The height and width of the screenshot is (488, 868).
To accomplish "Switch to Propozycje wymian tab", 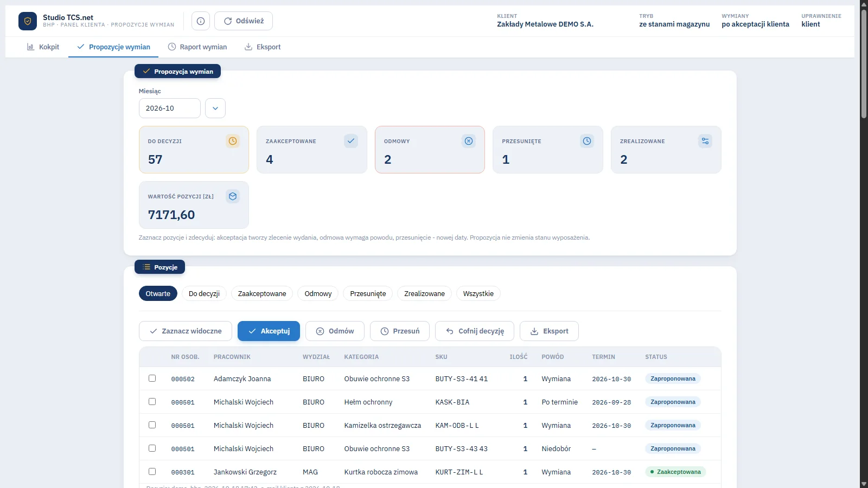I will point(113,47).
